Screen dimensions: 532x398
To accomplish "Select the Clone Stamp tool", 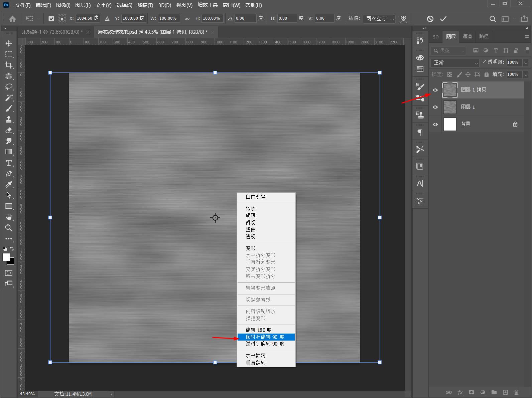I will (x=9, y=119).
